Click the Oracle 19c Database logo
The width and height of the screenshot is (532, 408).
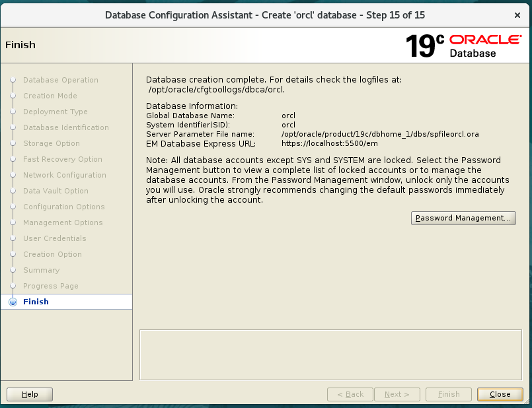coord(463,46)
